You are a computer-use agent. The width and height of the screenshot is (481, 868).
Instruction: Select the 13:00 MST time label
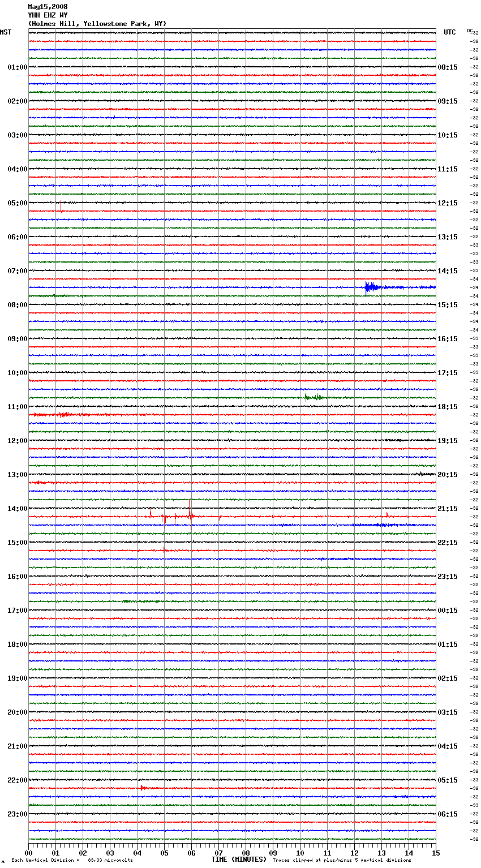[18, 475]
